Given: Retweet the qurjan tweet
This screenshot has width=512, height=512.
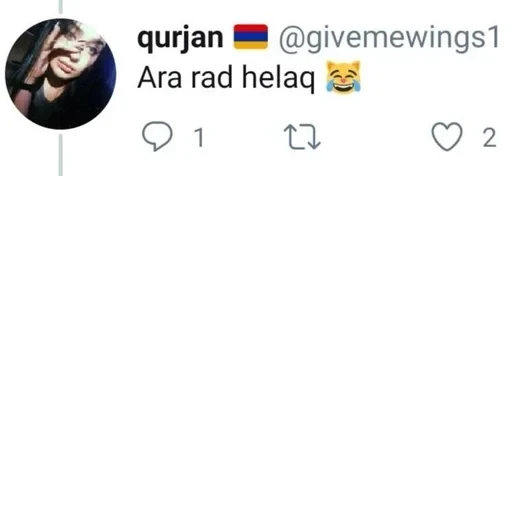Looking at the screenshot, I should [x=302, y=137].
